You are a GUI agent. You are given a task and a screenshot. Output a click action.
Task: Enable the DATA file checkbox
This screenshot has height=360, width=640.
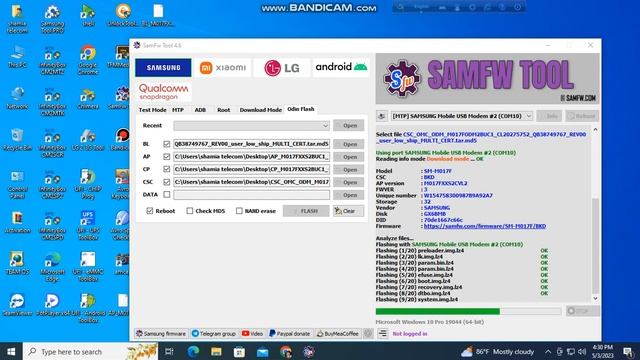click(x=167, y=195)
